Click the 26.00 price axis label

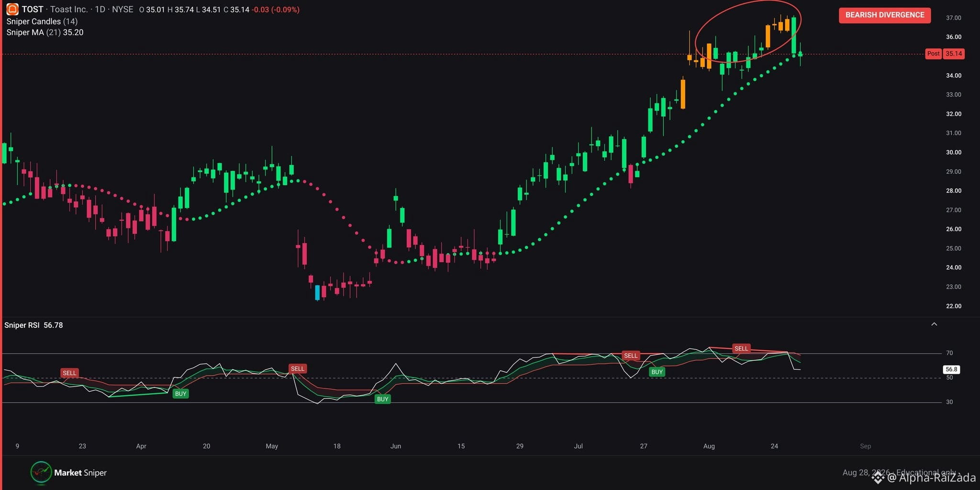[953, 229]
